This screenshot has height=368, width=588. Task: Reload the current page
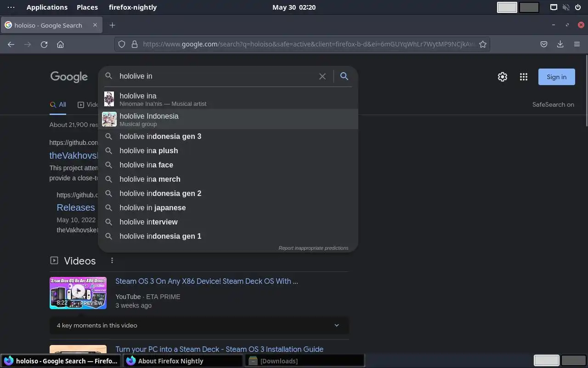click(44, 44)
